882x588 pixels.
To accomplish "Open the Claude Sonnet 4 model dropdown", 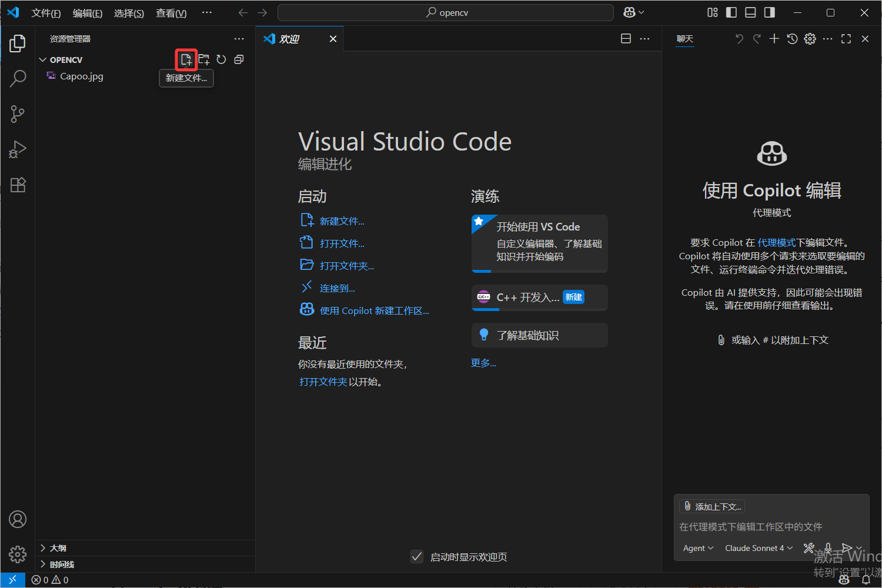I will pos(758,547).
